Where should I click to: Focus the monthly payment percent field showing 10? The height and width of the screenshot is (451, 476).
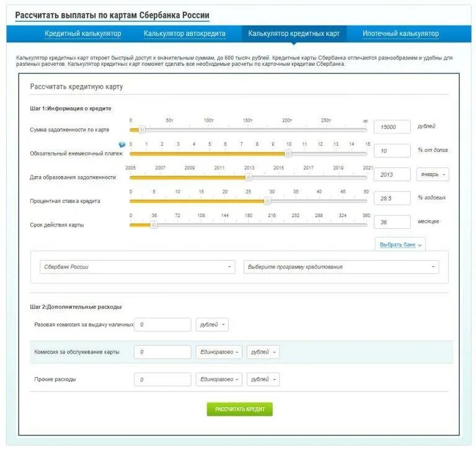coord(392,151)
